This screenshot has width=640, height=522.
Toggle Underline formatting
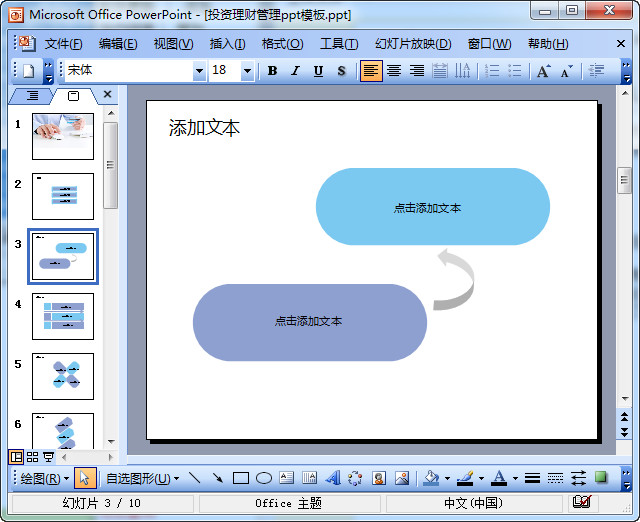pos(318,71)
